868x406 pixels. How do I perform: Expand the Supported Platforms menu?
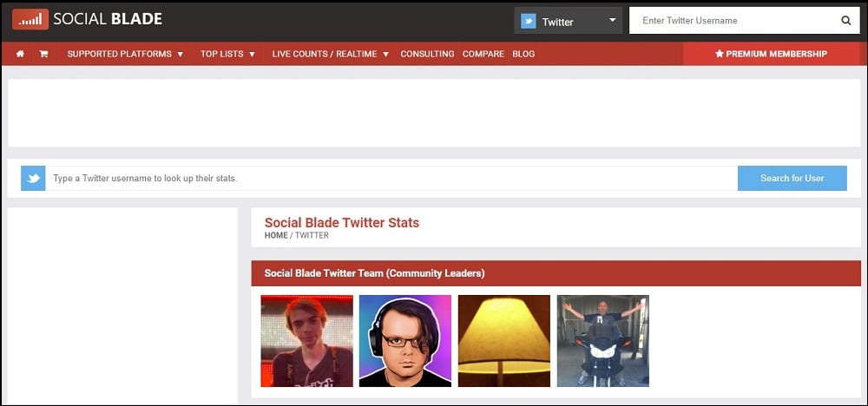125,54
